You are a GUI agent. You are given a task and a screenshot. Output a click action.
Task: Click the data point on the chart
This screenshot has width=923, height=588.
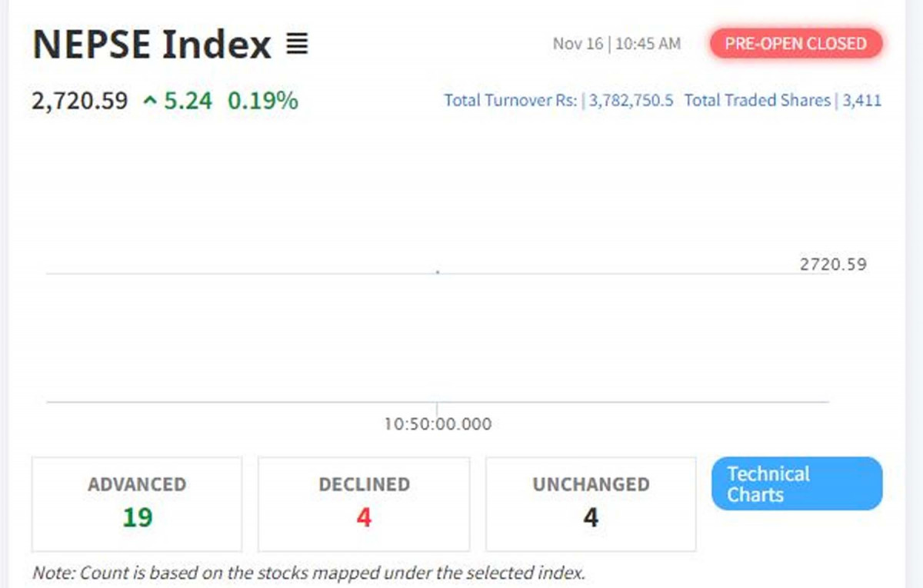pyautogui.click(x=438, y=272)
